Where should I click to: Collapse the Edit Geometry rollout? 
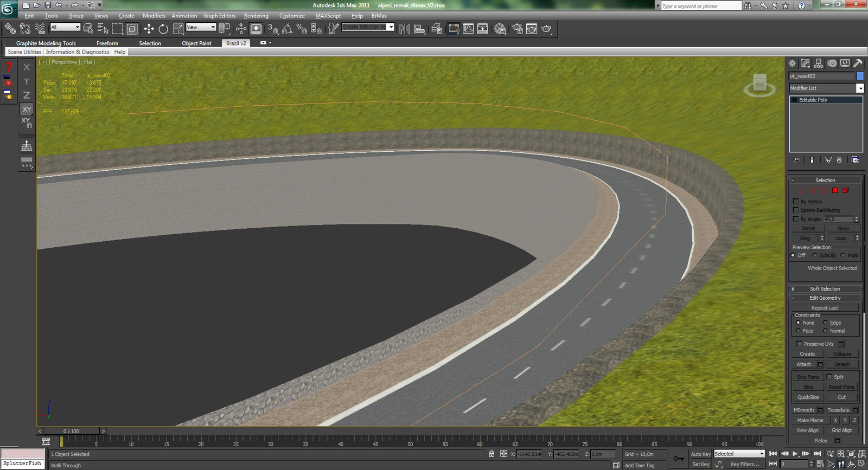pyautogui.click(x=825, y=298)
